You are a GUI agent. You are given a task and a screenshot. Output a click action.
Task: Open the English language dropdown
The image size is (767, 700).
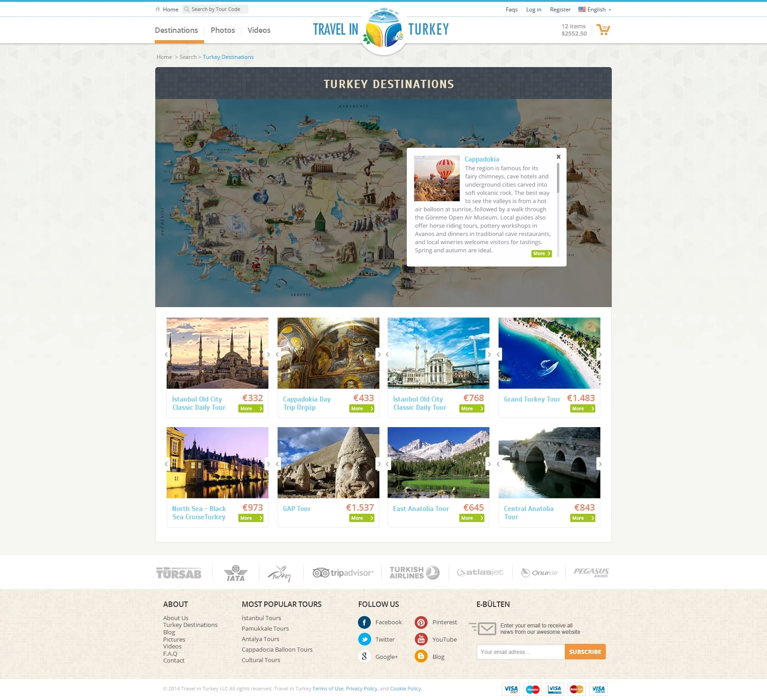click(x=595, y=10)
